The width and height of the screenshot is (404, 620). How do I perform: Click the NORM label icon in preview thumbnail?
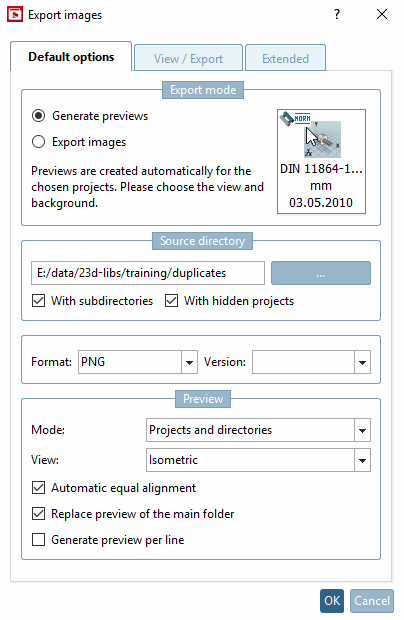click(x=302, y=118)
